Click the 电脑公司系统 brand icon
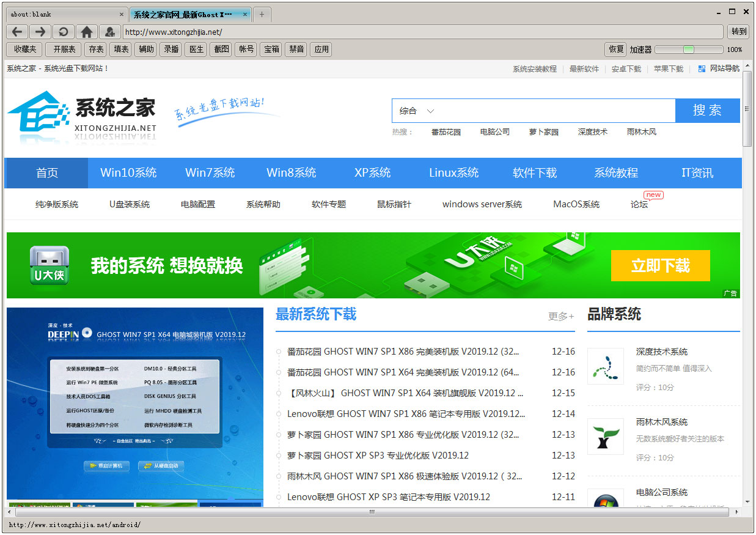 click(x=606, y=498)
